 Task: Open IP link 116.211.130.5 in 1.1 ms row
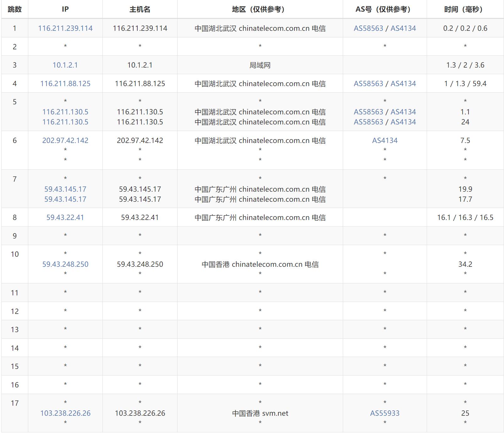coord(65,112)
